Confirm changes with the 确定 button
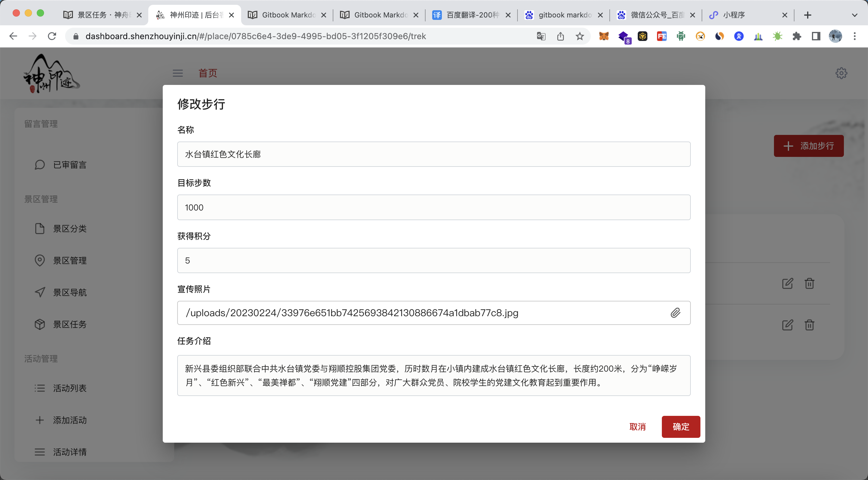Viewport: 868px width, 480px height. click(x=680, y=426)
